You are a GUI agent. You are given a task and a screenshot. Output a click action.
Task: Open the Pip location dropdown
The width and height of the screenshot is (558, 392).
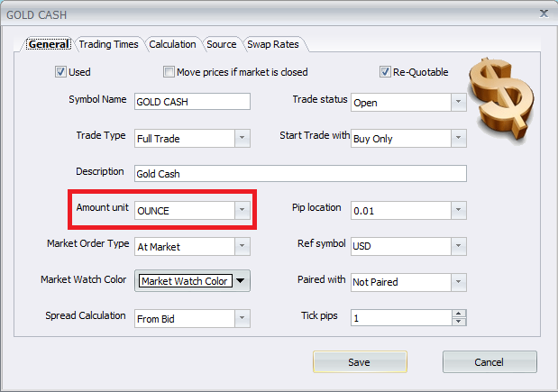[458, 210]
